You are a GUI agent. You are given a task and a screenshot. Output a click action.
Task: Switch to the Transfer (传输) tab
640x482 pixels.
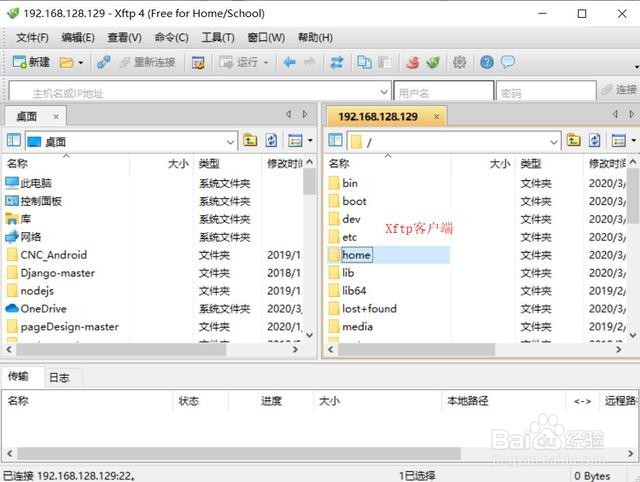pos(19,376)
